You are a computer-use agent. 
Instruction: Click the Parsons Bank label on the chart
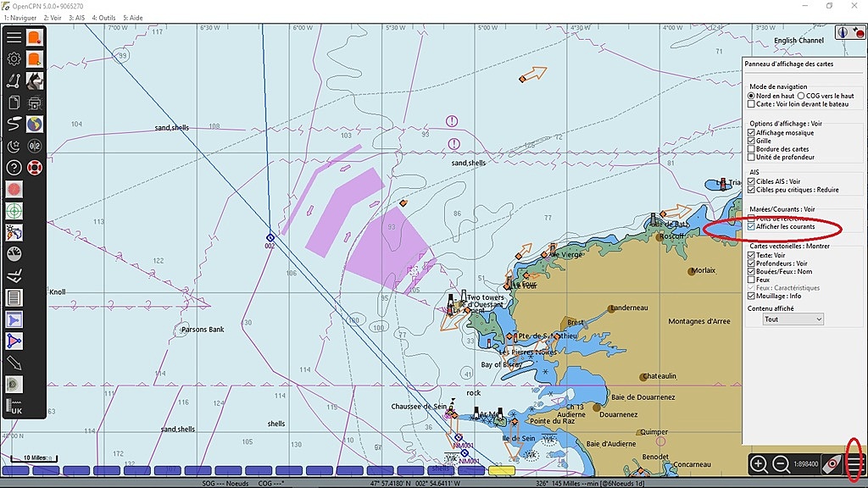203,330
